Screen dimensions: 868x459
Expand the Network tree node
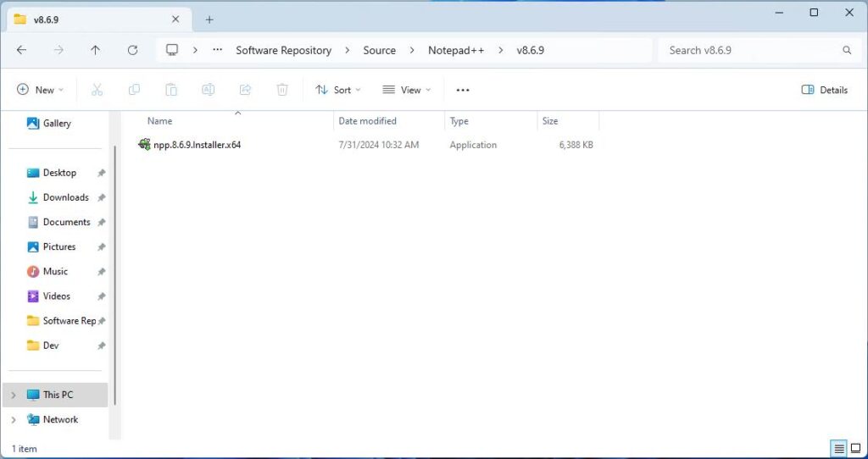click(14, 419)
